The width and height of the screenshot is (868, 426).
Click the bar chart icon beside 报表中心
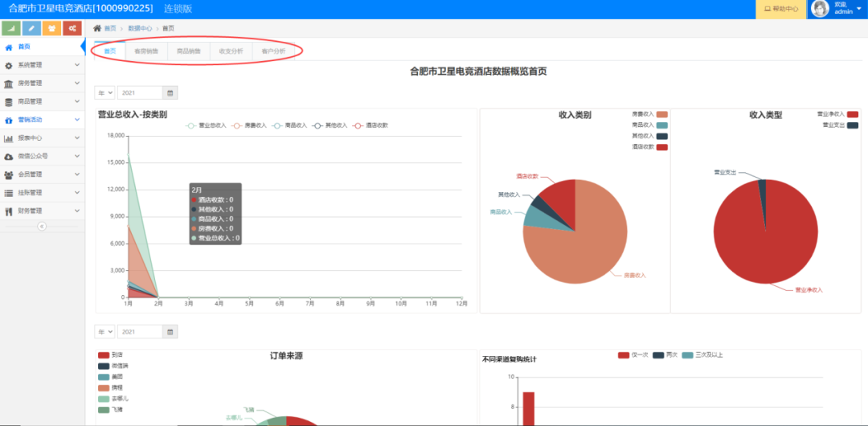8,138
